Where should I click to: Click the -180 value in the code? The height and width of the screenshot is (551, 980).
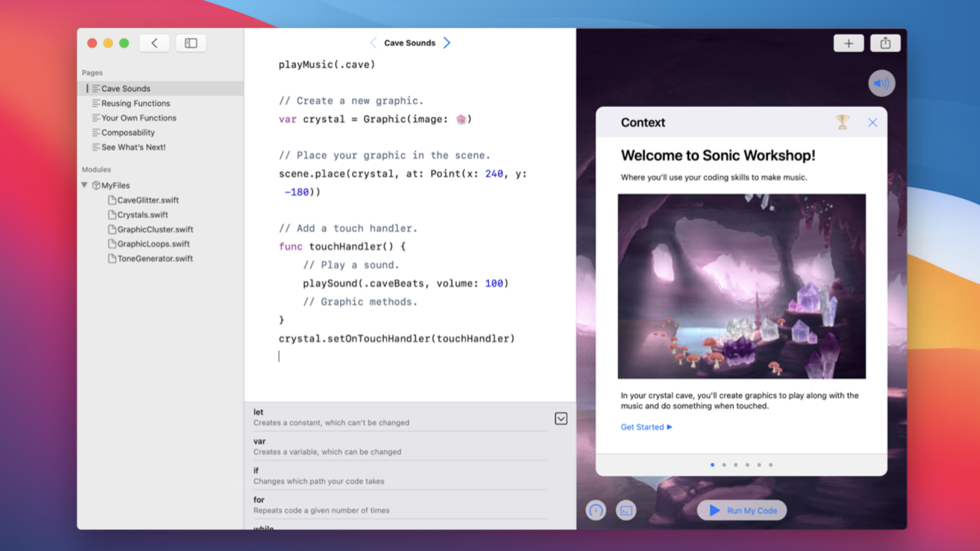297,192
